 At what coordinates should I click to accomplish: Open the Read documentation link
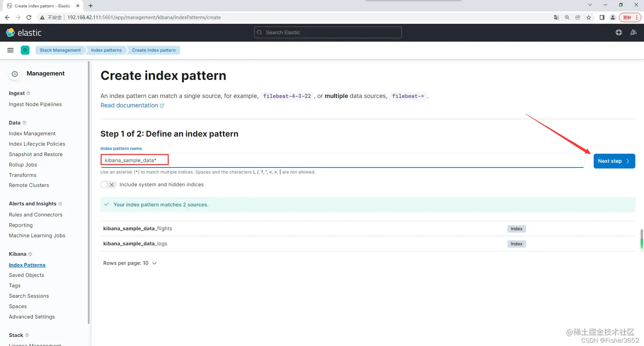point(132,105)
